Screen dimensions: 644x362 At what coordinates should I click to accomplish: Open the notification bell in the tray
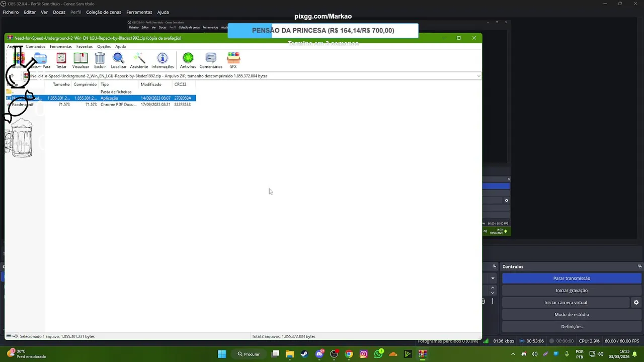[x=637, y=354]
